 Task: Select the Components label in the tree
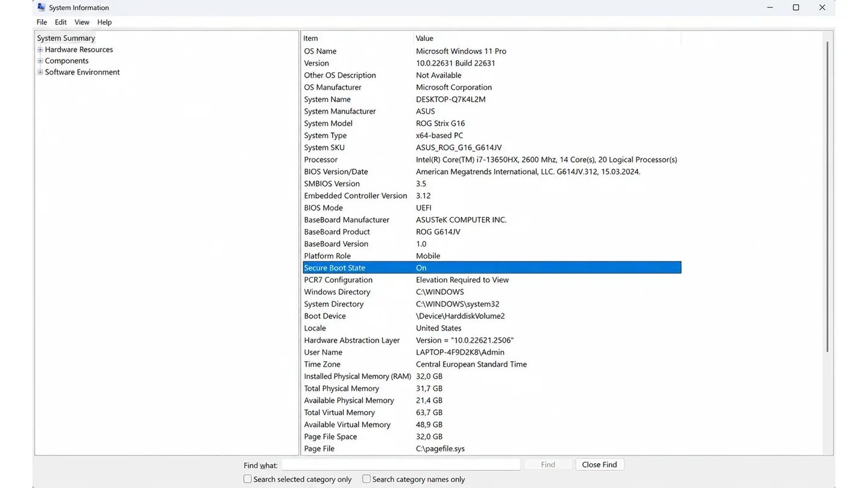(67, 61)
